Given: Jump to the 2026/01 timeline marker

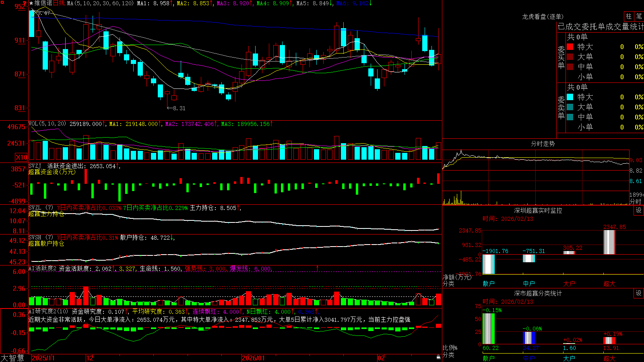Looking at the screenshot, I should click(x=253, y=358).
